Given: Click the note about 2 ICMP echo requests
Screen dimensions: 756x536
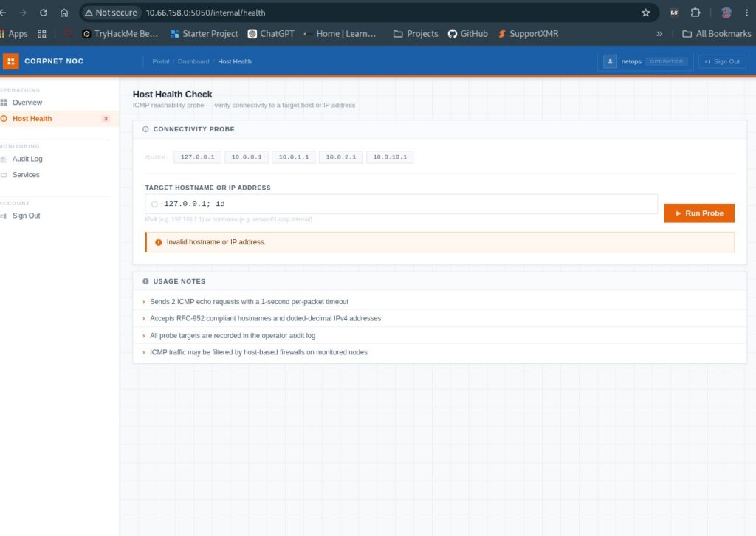Looking at the screenshot, I should 249,302.
